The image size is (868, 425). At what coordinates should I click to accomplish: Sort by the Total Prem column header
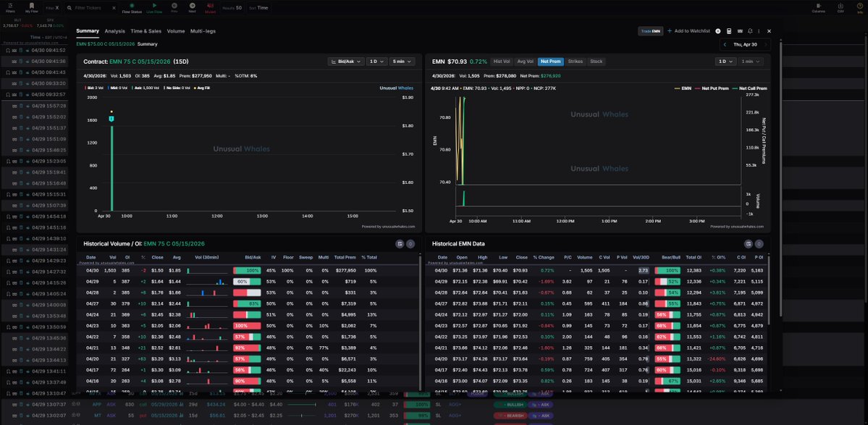[x=345, y=257]
